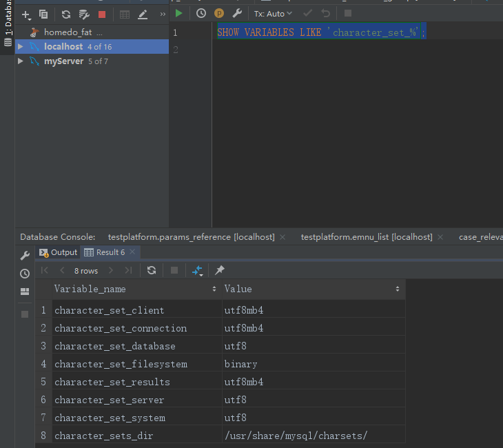This screenshot has height=448, width=503.
Task: Switch to testplatform.emnu_list console tab
Action: 367,237
